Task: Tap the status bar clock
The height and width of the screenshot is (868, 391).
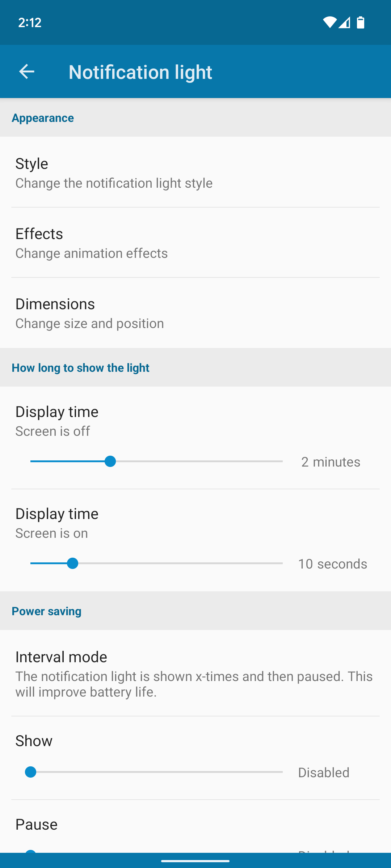Action: pos(30,22)
